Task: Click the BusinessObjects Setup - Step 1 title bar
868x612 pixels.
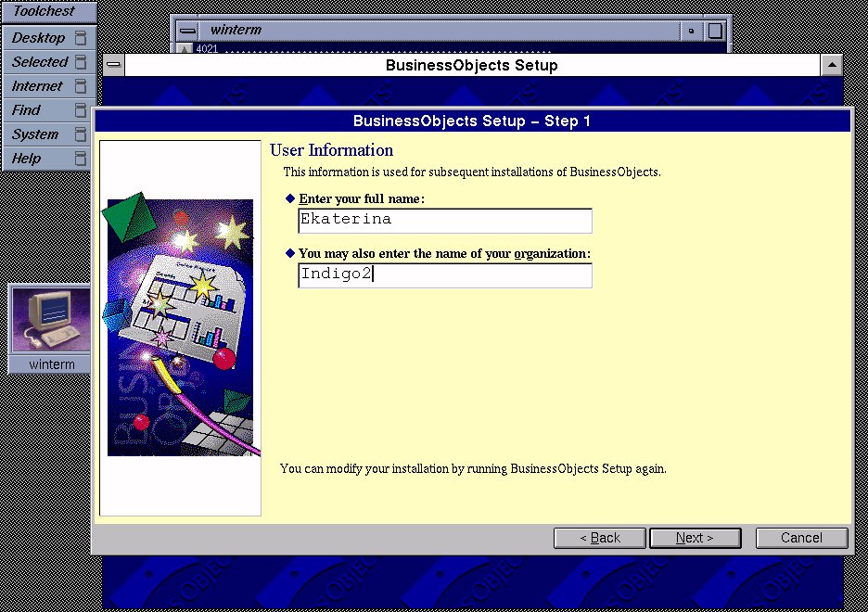Action: [472, 121]
